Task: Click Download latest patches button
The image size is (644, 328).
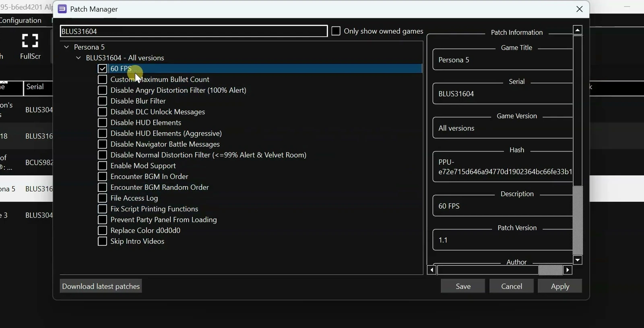Action: pos(101,286)
